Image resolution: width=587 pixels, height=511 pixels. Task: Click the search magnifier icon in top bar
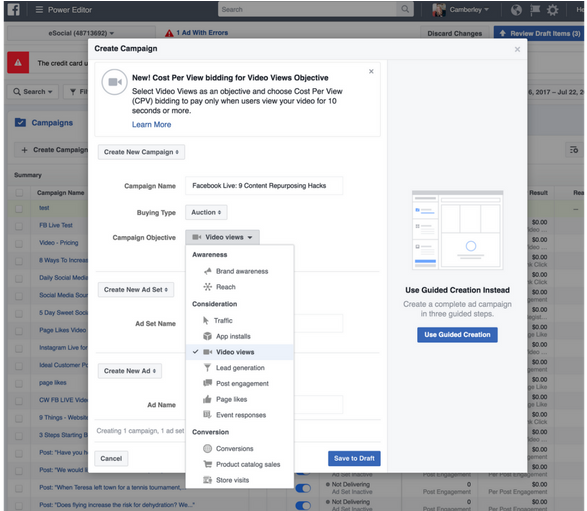(405, 9)
